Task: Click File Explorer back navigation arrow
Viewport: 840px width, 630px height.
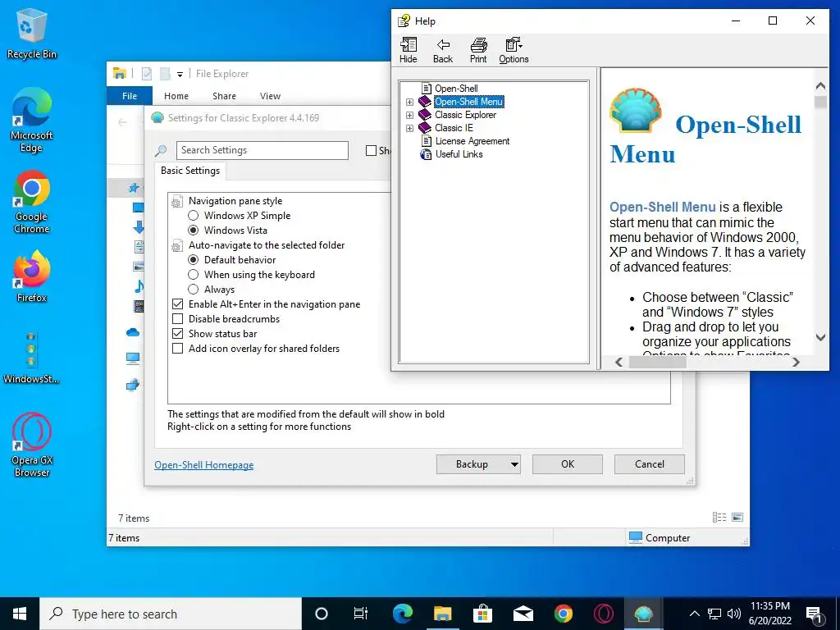Action: tap(123, 122)
